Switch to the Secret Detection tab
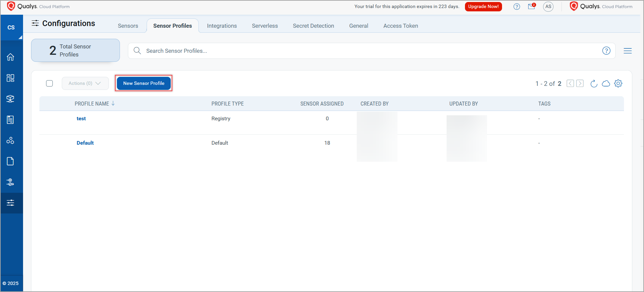Viewport: 644px width, 292px height. click(313, 26)
